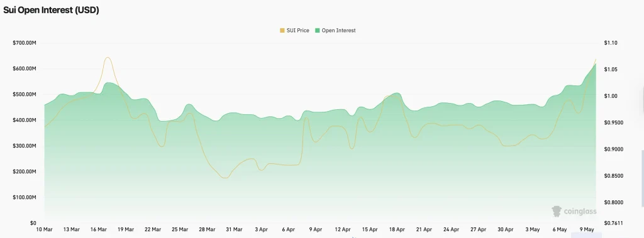Click the $1.00 right axis label
644x238 pixels.
(x=610, y=96)
